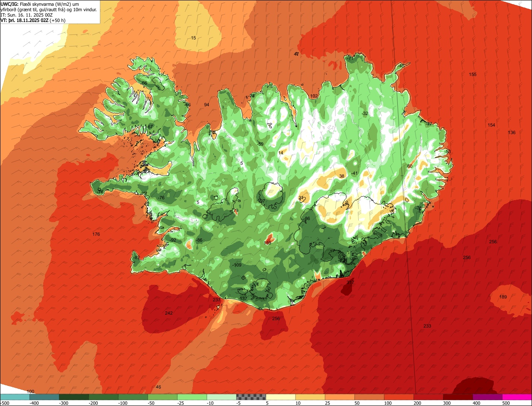Image resolution: width=532 pixels, height=406 pixels.
Task: Click the map value 102 on north coast
Action: point(314,96)
